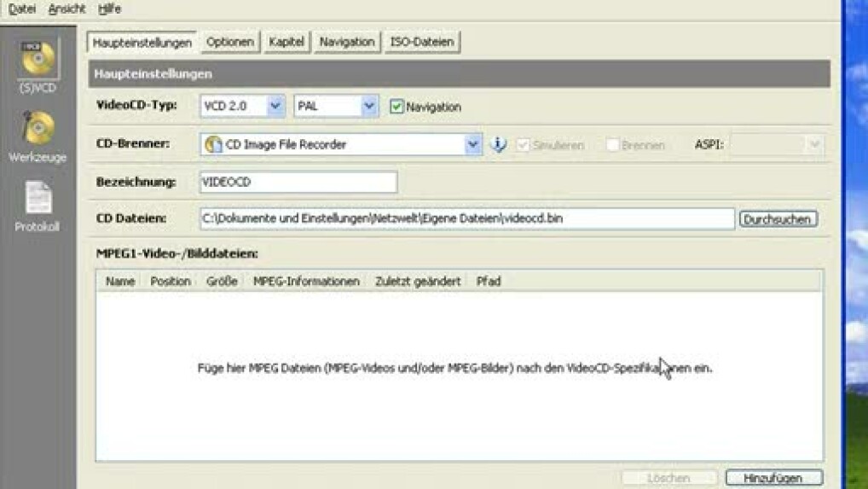Click the Durchsuchen button
This screenshot has width=868, height=489.
click(778, 219)
